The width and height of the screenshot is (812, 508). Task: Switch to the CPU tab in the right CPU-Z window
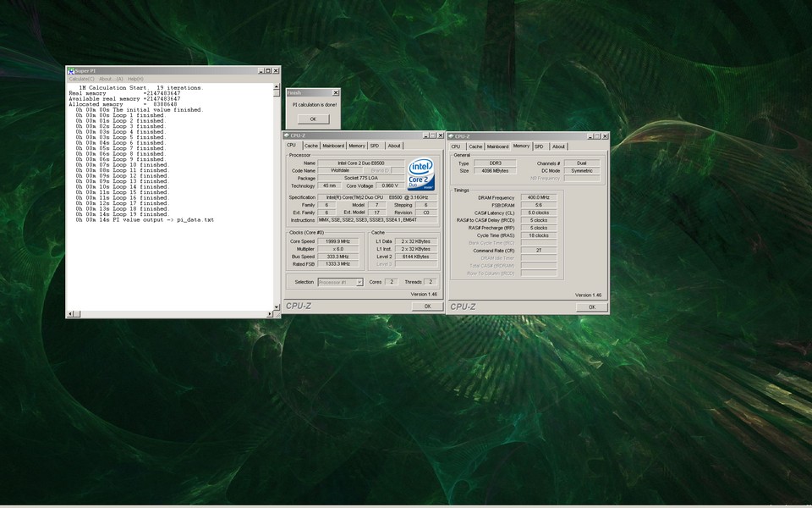456,146
